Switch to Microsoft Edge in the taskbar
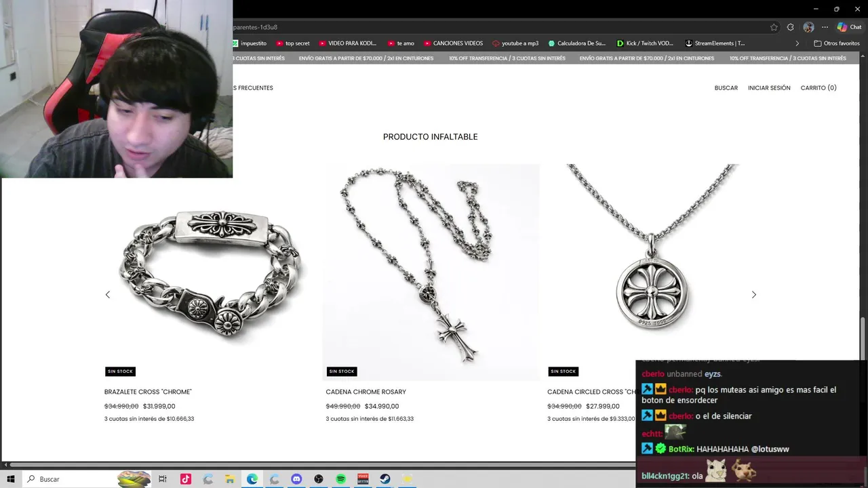 coord(252,479)
